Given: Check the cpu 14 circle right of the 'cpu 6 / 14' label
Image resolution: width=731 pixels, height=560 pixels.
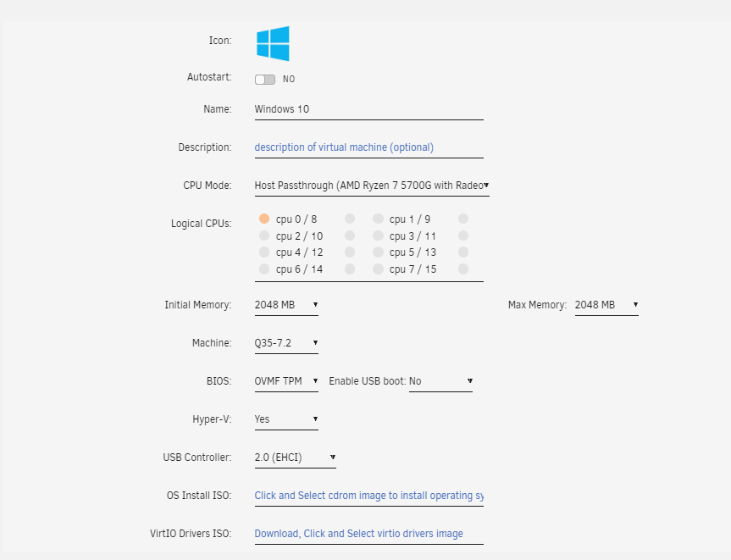Looking at the screenshot, I should pyautogui.click(x=350, y=269).
